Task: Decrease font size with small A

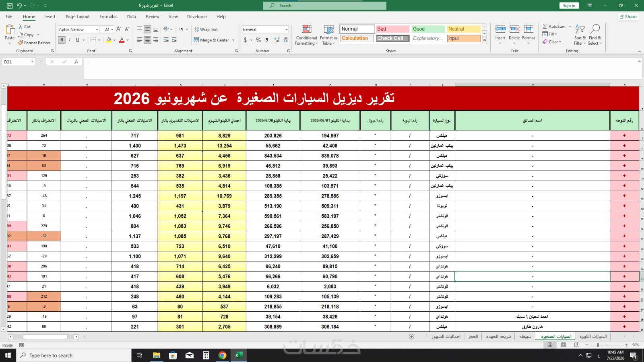Action: [127, 29]
